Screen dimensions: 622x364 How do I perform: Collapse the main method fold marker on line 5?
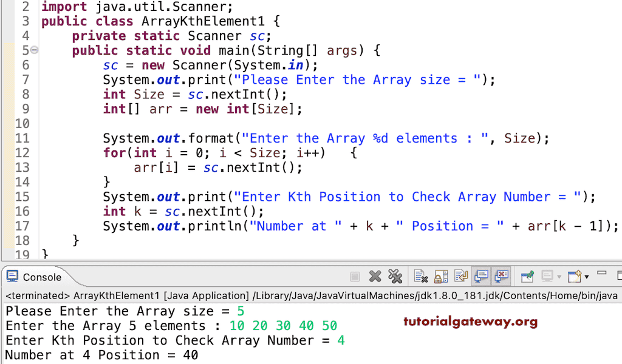(35, 50)
